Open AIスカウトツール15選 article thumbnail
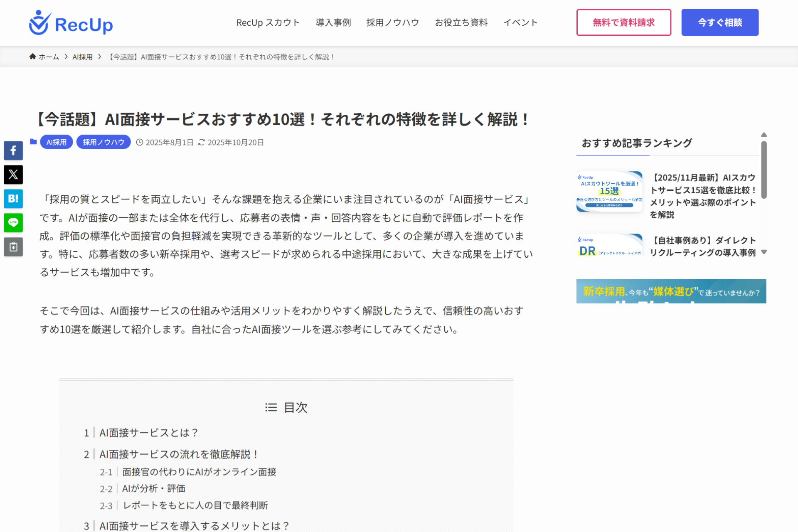The image size is (798, 532). (609, 192)
